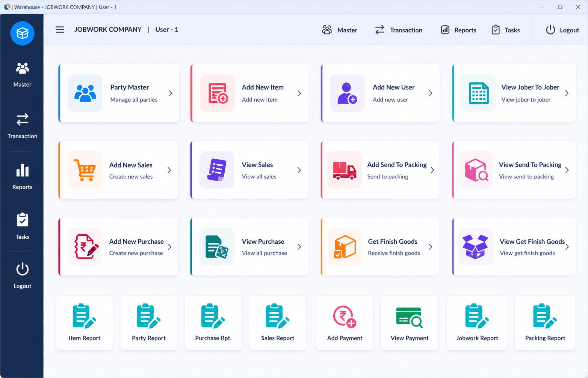Click the JOBWORK COMPANY header text

pos(108,29)
